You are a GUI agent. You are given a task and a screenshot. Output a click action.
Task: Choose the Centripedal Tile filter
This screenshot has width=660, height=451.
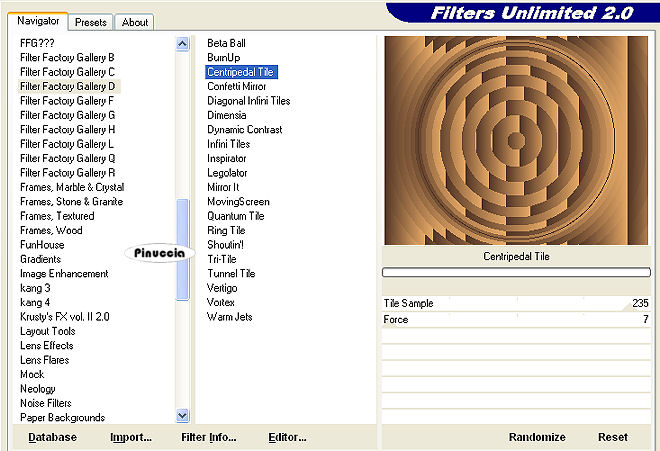(241, 72)
